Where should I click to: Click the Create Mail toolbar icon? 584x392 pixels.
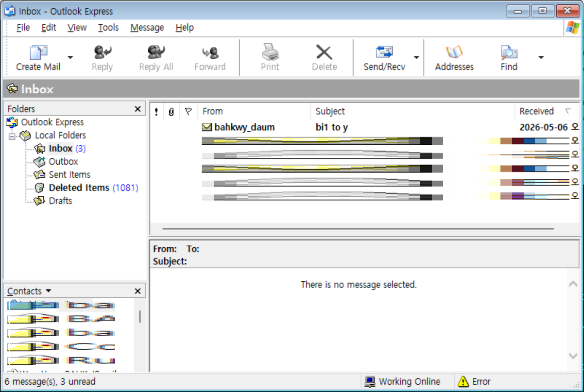coord(38,52)
